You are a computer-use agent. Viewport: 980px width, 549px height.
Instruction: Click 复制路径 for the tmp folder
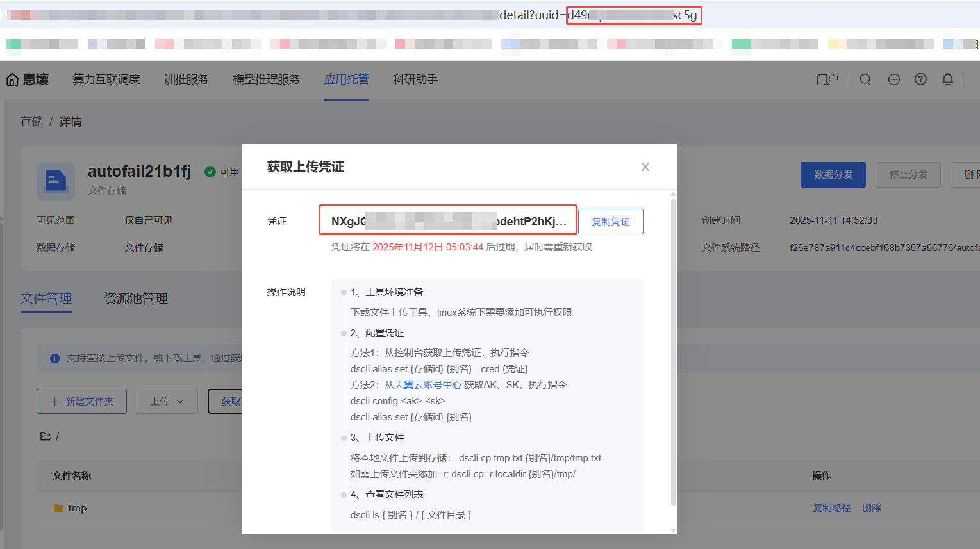coord(832,508)
